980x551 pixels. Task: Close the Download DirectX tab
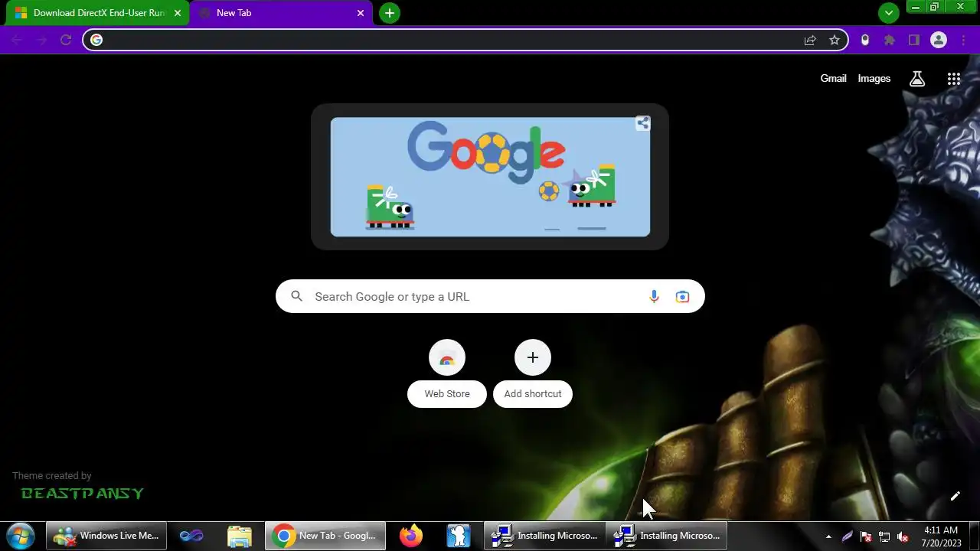coord(178,13)
